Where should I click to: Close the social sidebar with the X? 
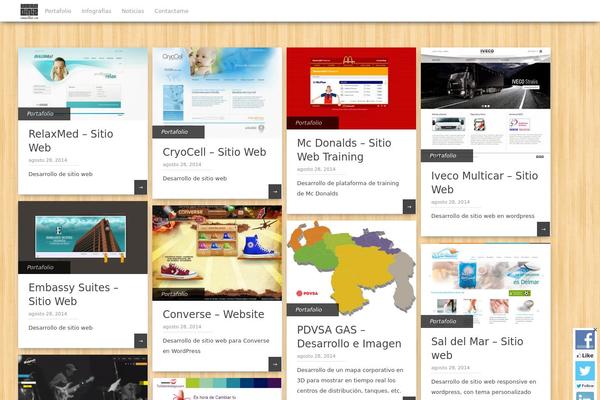[x=595, y=330]
